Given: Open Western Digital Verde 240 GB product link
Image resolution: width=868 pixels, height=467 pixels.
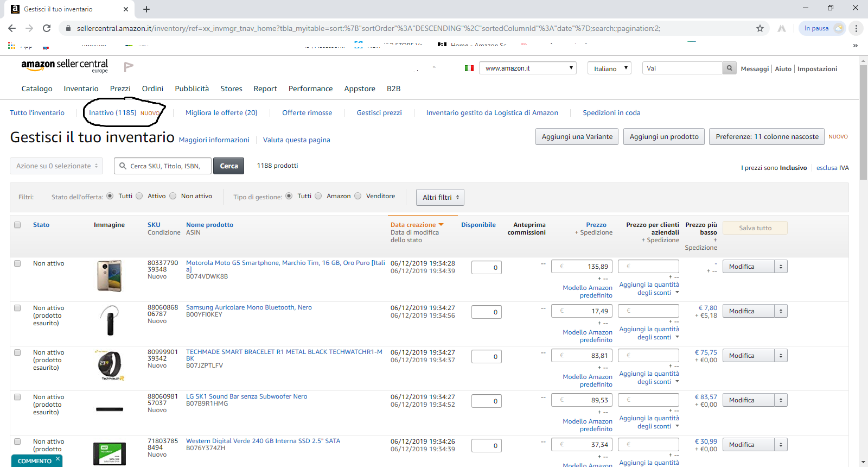Looking at the screenshot, I should click(x=263, y=441).
